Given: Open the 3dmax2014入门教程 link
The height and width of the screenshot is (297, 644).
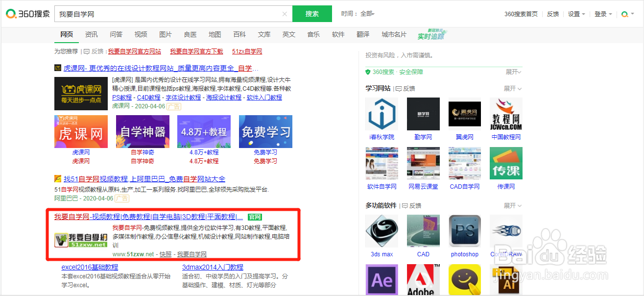Looking at the screenshot, I should [x=213, y=267].
